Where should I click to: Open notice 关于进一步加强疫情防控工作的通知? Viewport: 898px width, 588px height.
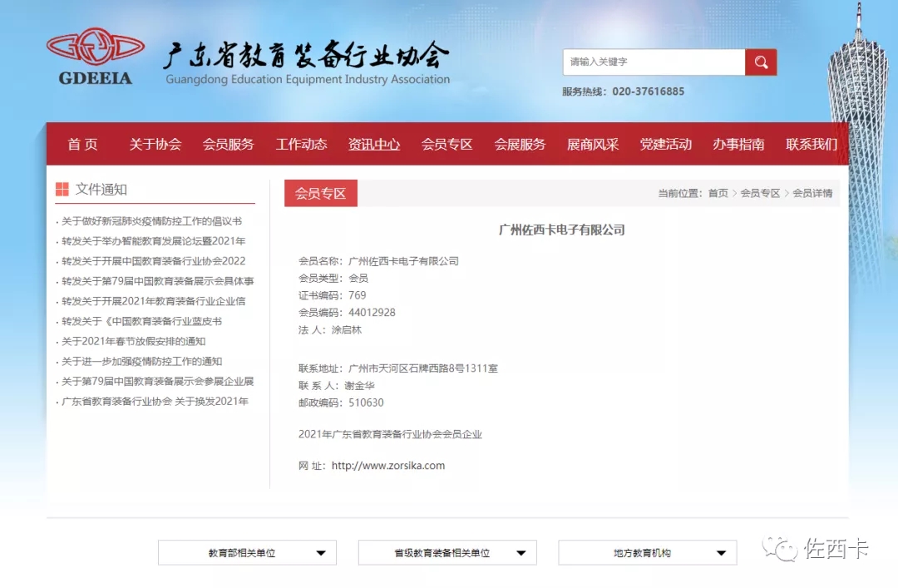pyautogui.click(x=141, y=362)
